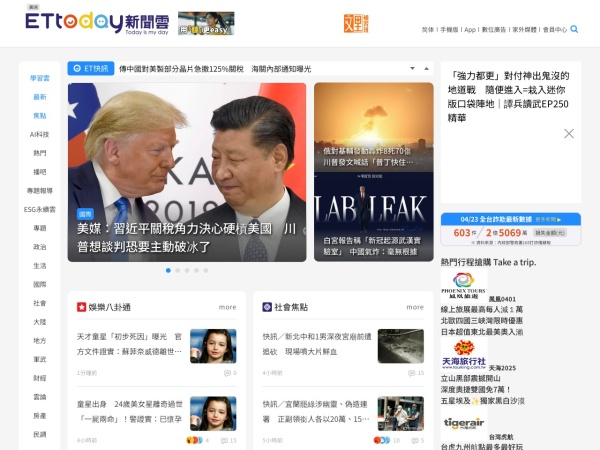Screen dimensions: 600x450
Task: Select the fifth carousel dot
Action: tap(205, 270)
